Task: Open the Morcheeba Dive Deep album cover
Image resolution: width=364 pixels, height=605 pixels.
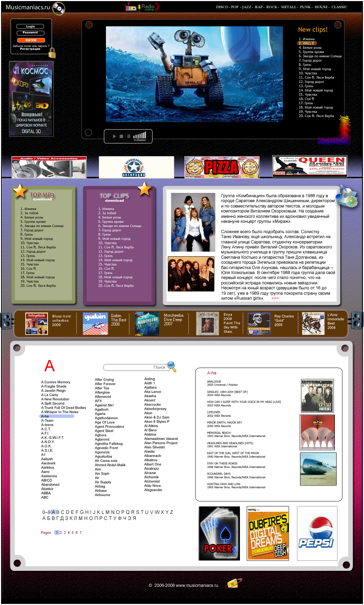Action: coord(147,323)
